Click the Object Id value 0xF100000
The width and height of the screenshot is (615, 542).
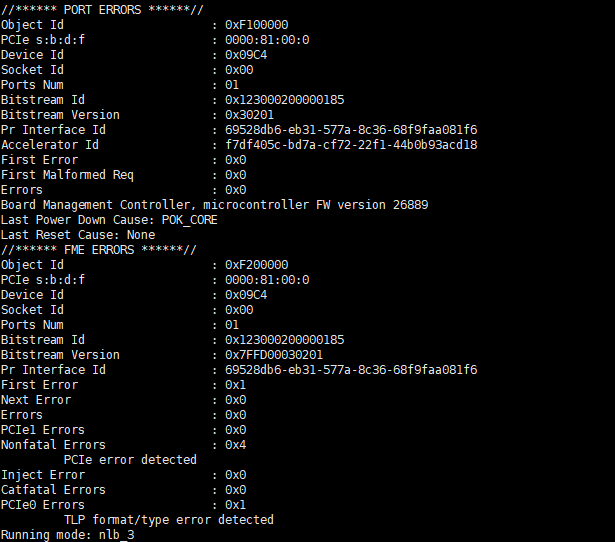tap(256, 24)
